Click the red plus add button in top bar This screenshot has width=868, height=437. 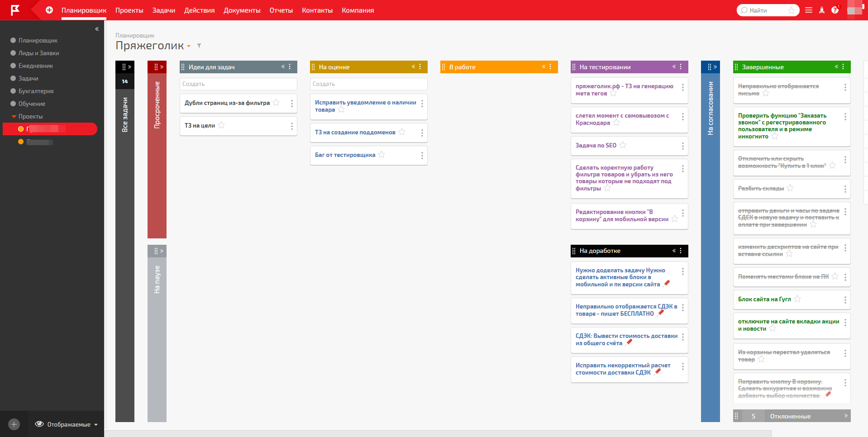pyautogui.click(x=49, y=10)
